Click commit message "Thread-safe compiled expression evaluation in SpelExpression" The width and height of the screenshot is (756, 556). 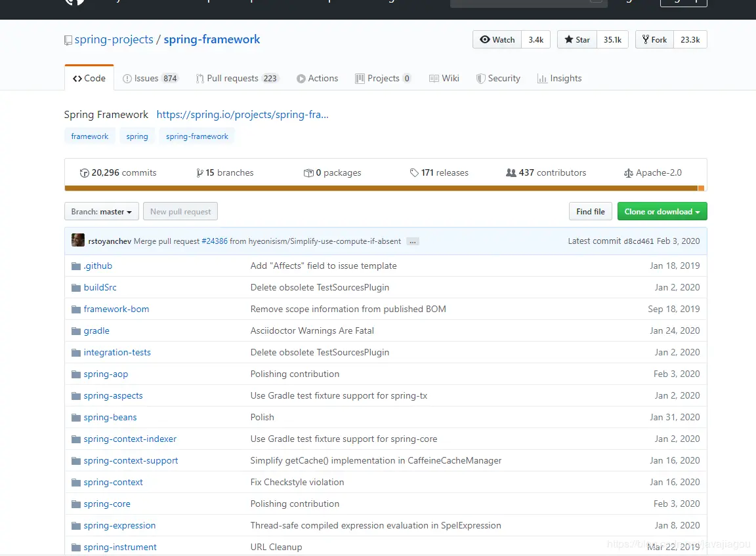(x=375, y=526)
